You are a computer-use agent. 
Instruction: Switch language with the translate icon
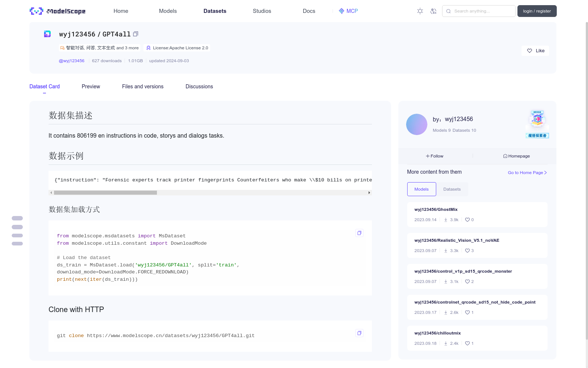(x=433, y=11)
